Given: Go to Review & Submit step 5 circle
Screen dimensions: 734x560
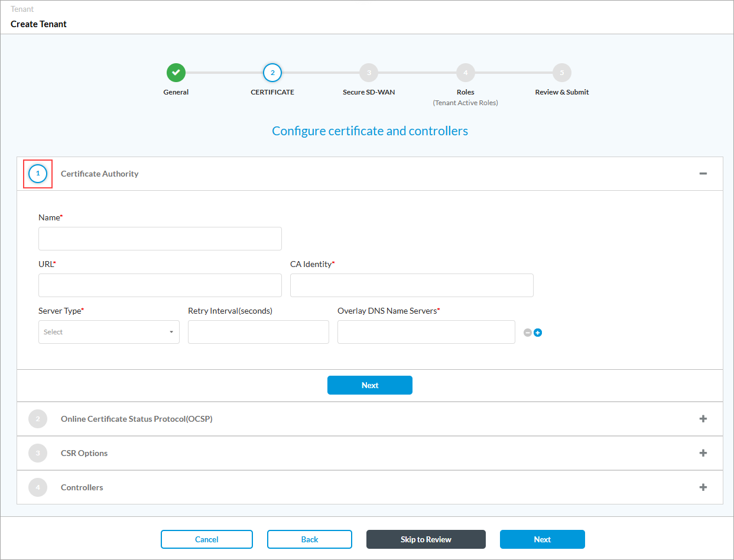Looking at the screenshot, I should pos(561,73).
